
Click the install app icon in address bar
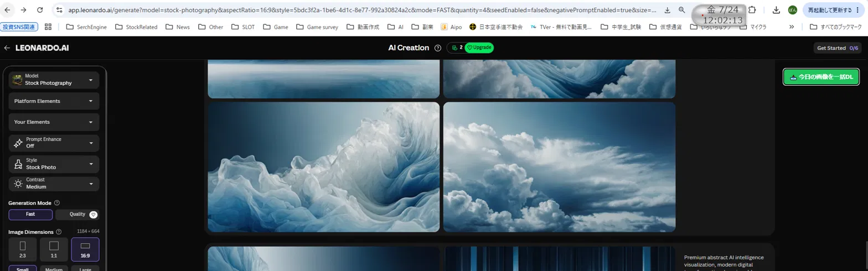667,10
